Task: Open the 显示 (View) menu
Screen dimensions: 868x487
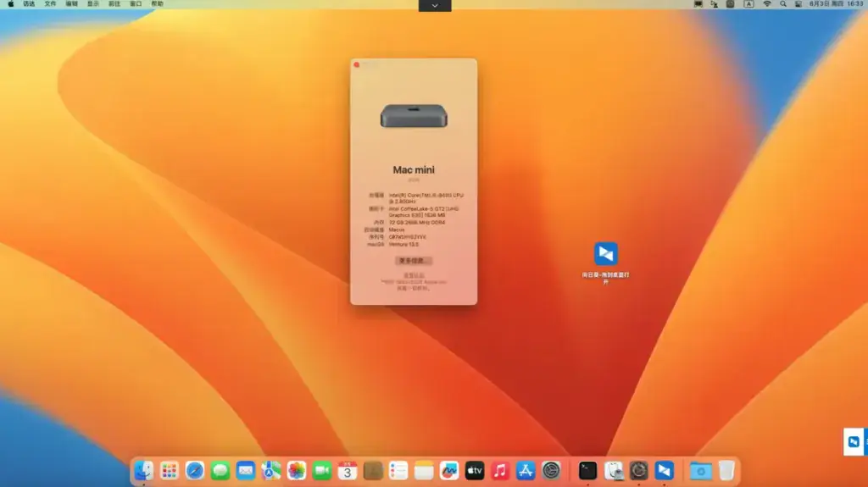Action: coord(93,4)
